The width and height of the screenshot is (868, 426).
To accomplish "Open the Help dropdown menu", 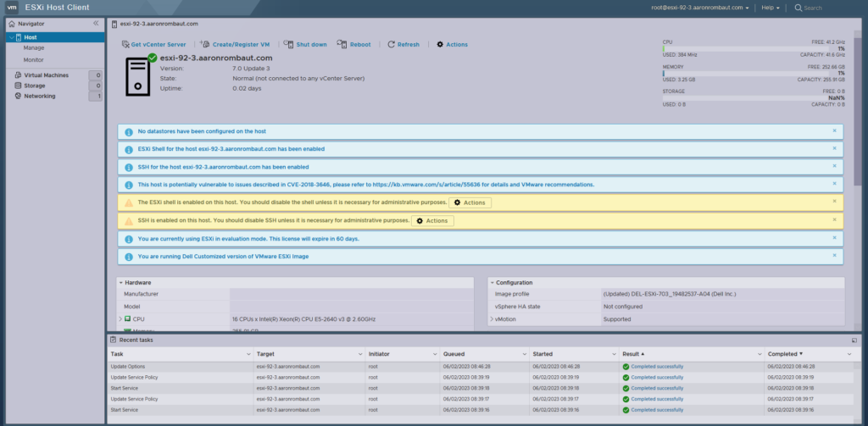I will tap(770, 8).
